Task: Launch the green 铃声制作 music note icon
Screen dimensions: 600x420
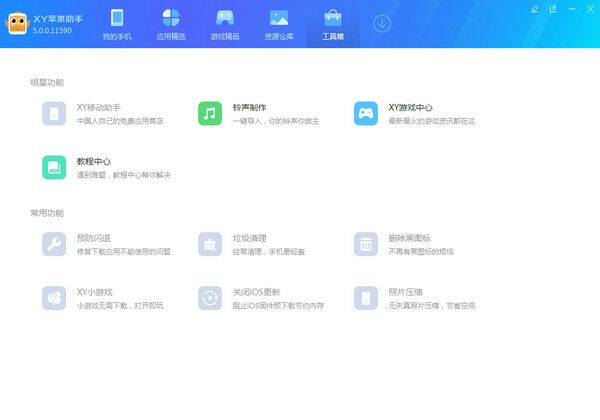Action: [210, 113]
